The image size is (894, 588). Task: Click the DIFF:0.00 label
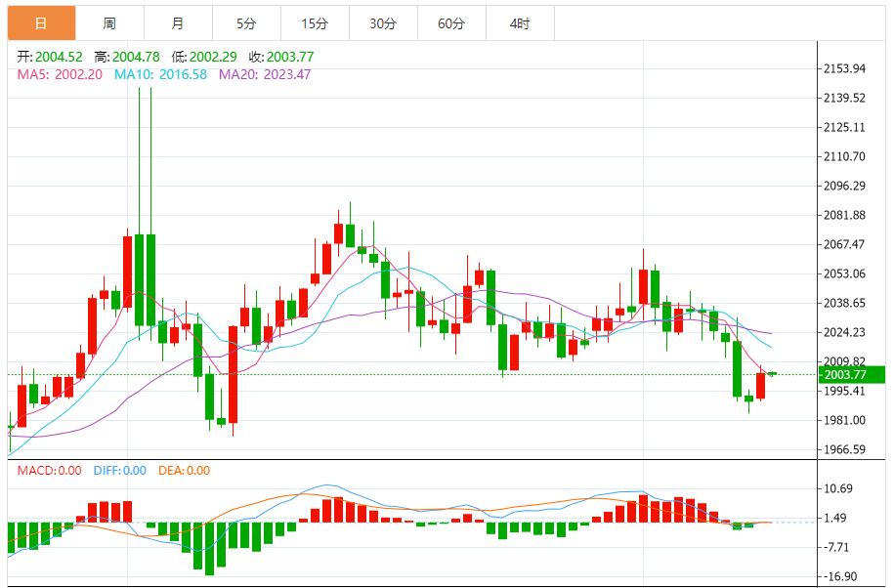[x=120, y=471]
